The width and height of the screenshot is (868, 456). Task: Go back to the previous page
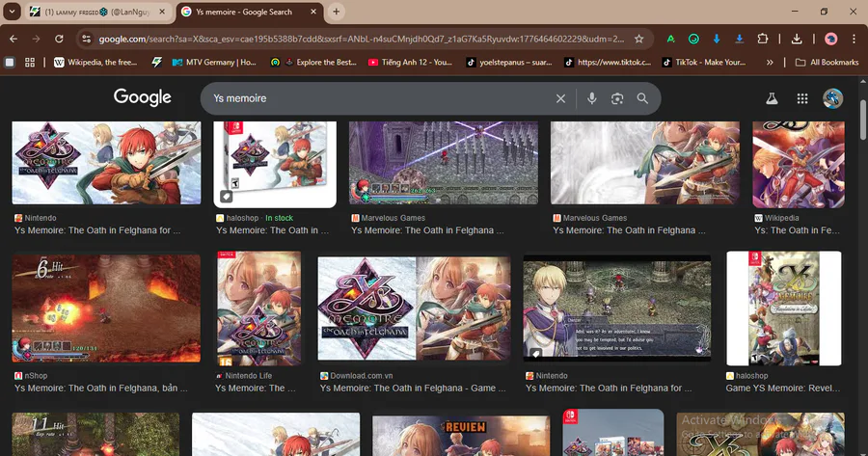pyautogui.click(x=14, y=39)
